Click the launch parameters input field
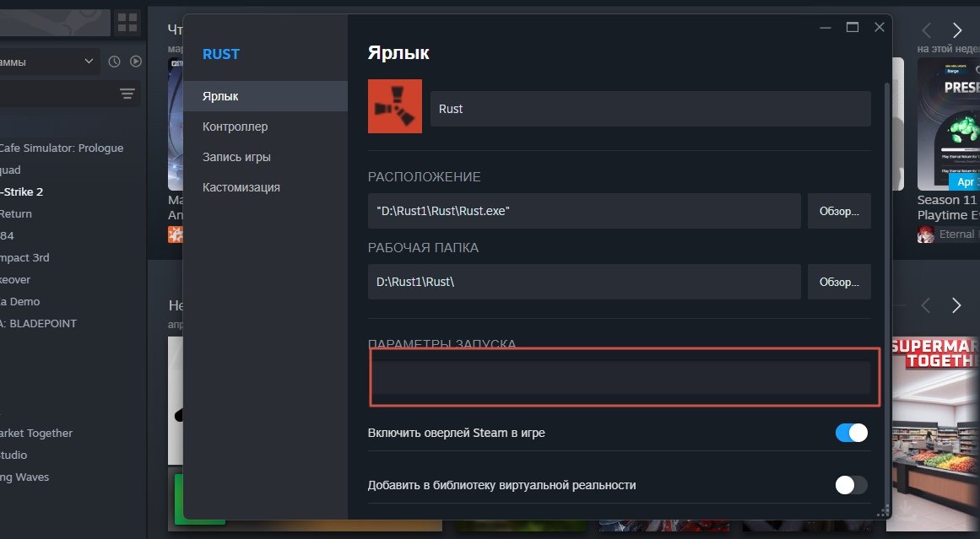 pyautogui.click(x=620, y=377)
